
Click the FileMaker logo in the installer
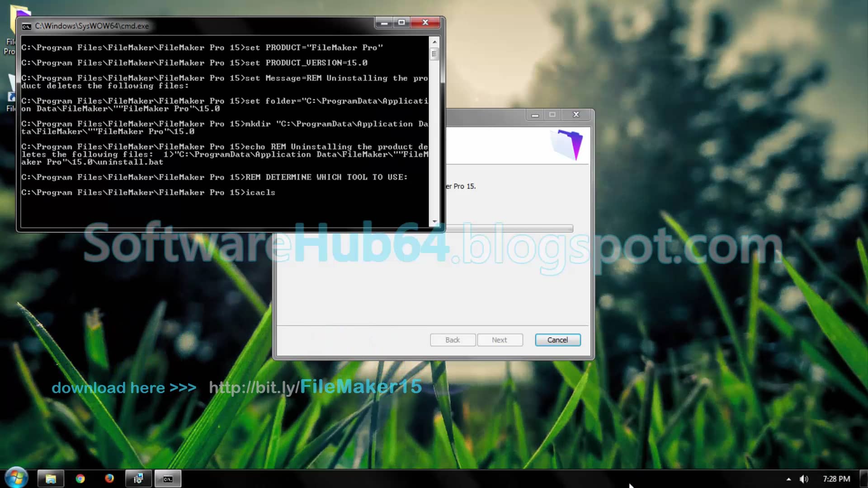pos(567,145)
